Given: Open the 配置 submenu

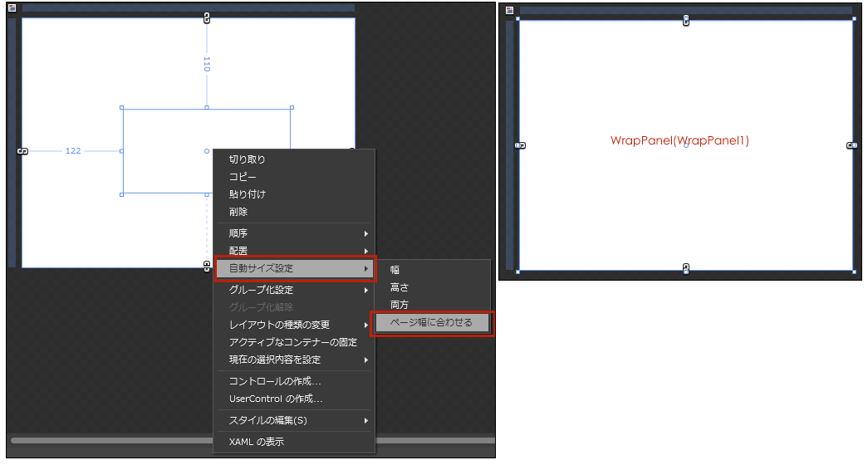Looking at the screenshot, I should coord(294,251).
